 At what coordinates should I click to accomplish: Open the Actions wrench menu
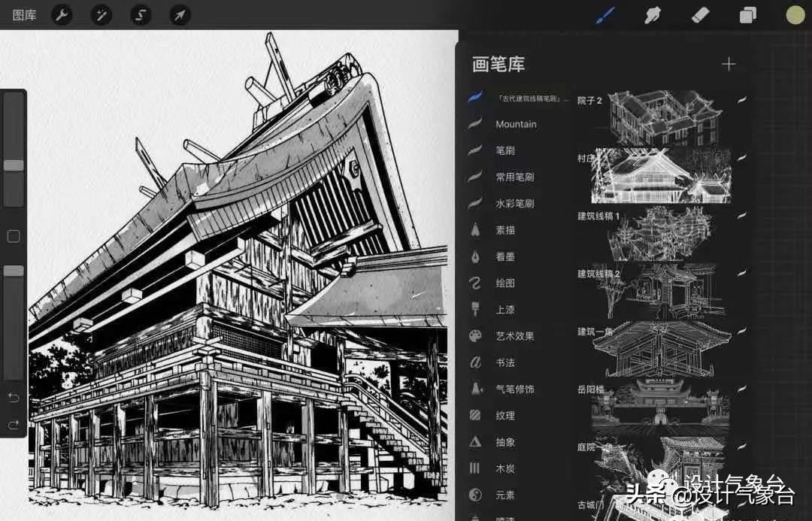(x=62, y=15)
